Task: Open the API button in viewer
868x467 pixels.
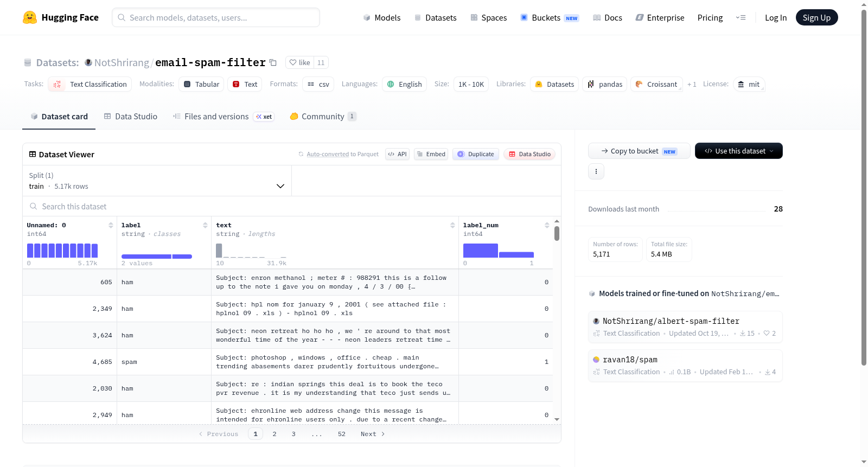Action: pos(397,154)
